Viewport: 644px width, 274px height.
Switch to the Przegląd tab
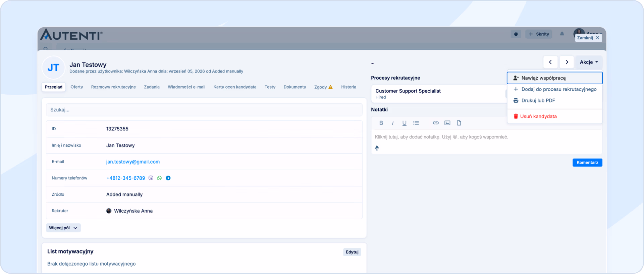tap(54, 87)
